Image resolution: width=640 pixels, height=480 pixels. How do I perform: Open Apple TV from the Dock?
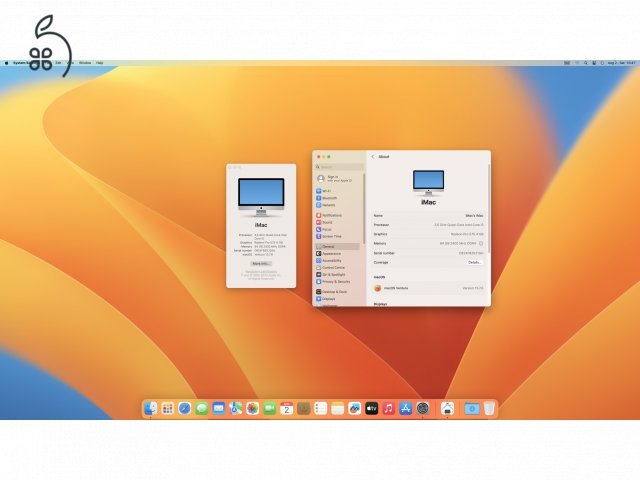click(371, 408)
